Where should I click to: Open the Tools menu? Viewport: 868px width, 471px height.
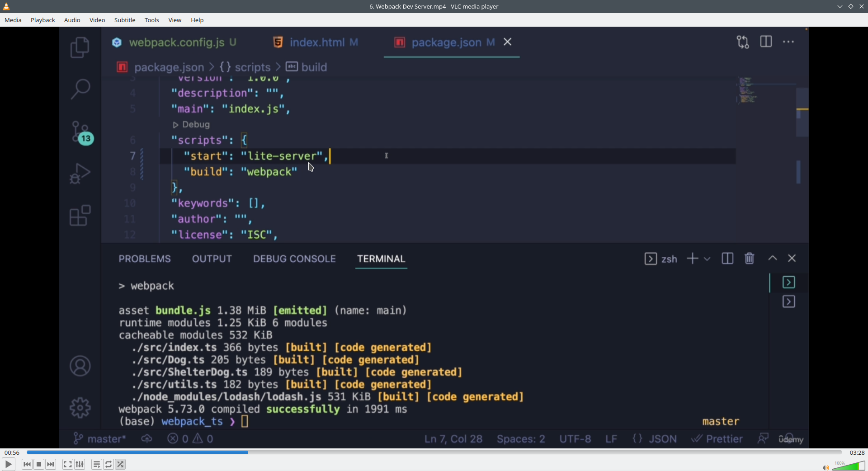(152, 20)
